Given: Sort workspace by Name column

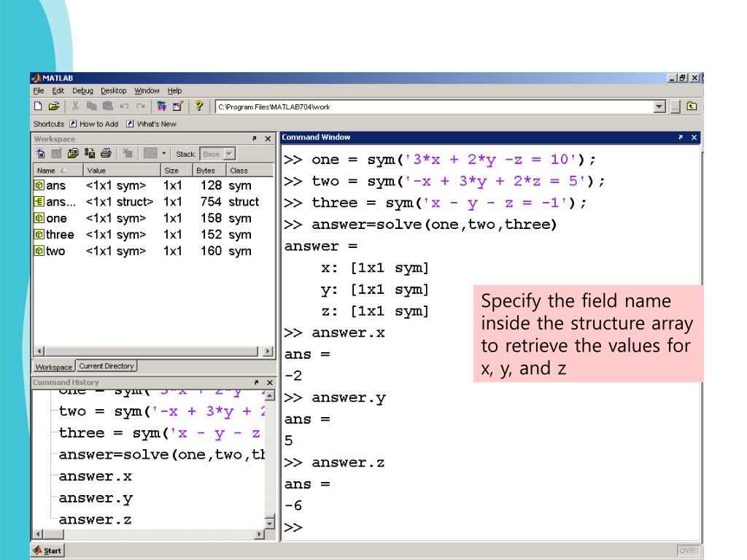Looking at the screenshot, I should pos(58,170).
